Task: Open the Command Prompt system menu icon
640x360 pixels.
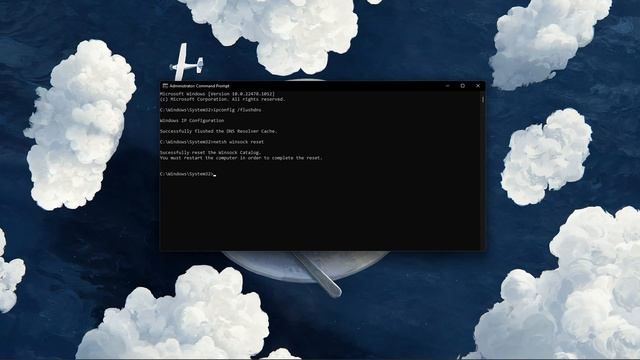Action: (x=165, y=86)
